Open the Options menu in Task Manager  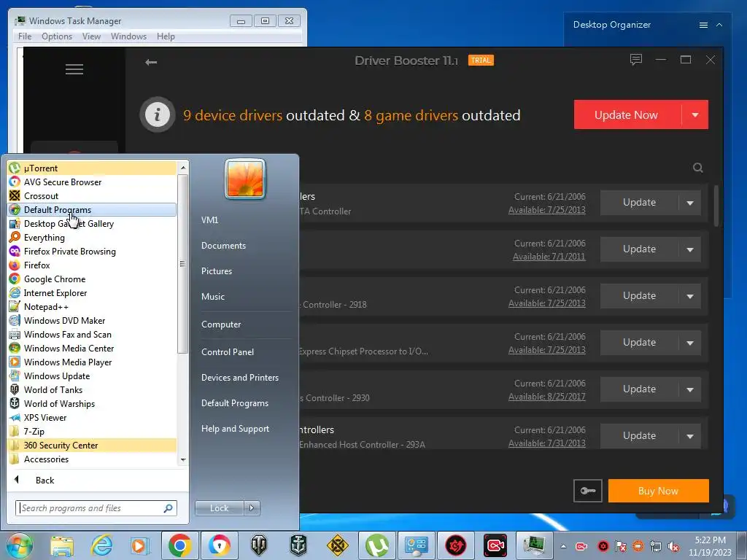coord(57,36)
